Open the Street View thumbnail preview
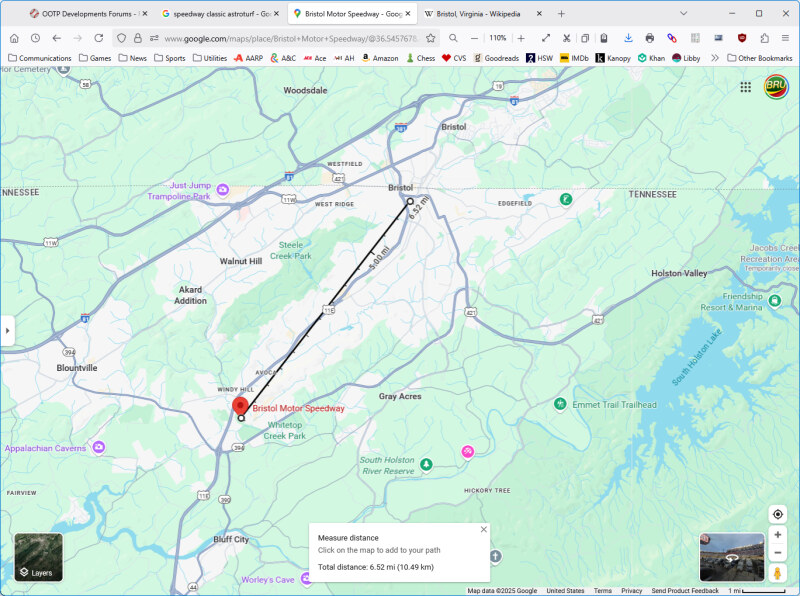The width and height of the screenshot is (800, 596). 732,557
